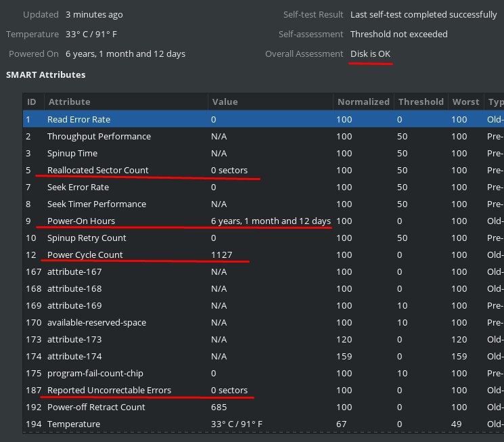The image size is (504, 442).
Task: Select the Seek Error Rate row
Action: (x=263, y=187)
